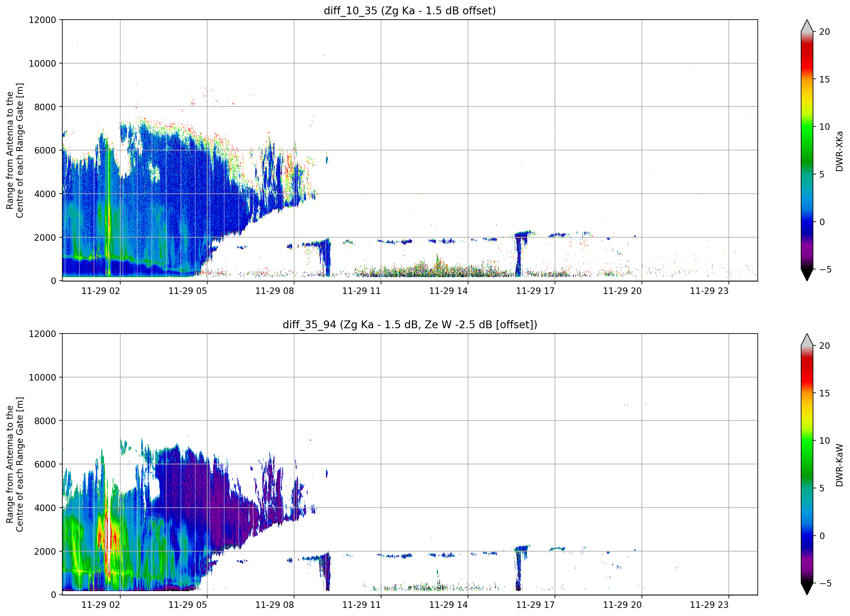Select the 10000 y-tick of the diff_35_94 plot
This screenshot has width=850, height=616.
(x=42, y=377)
